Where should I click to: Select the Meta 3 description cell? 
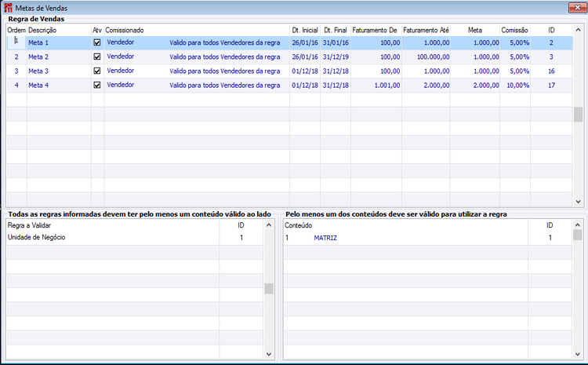click(59, 71)
